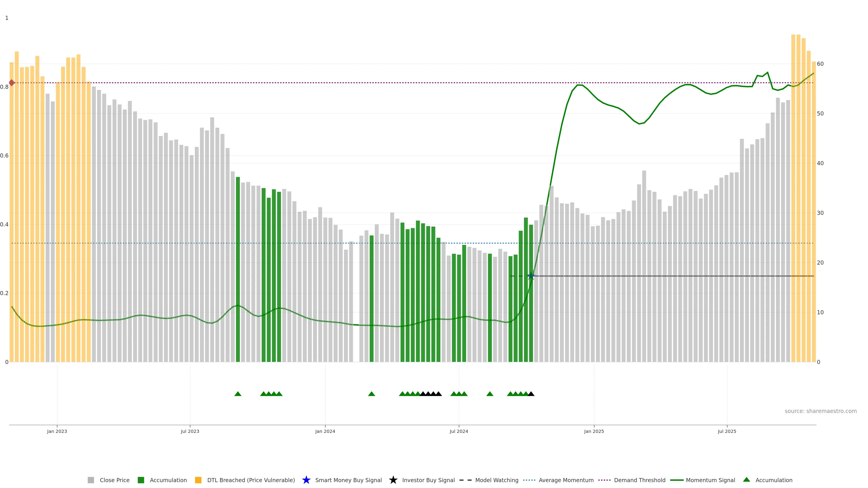Click the orange DTL Breached legend swatch

[x=198, y=480]
